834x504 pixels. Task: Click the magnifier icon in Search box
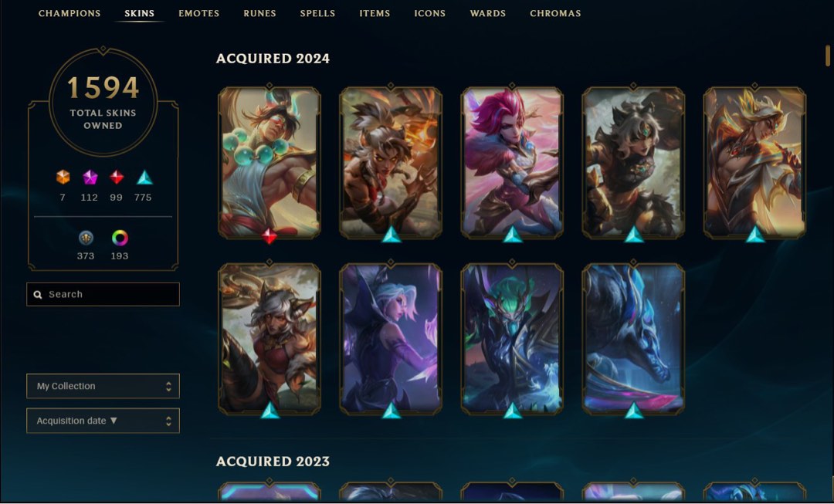pyautogui.click(x=38, y=295)
